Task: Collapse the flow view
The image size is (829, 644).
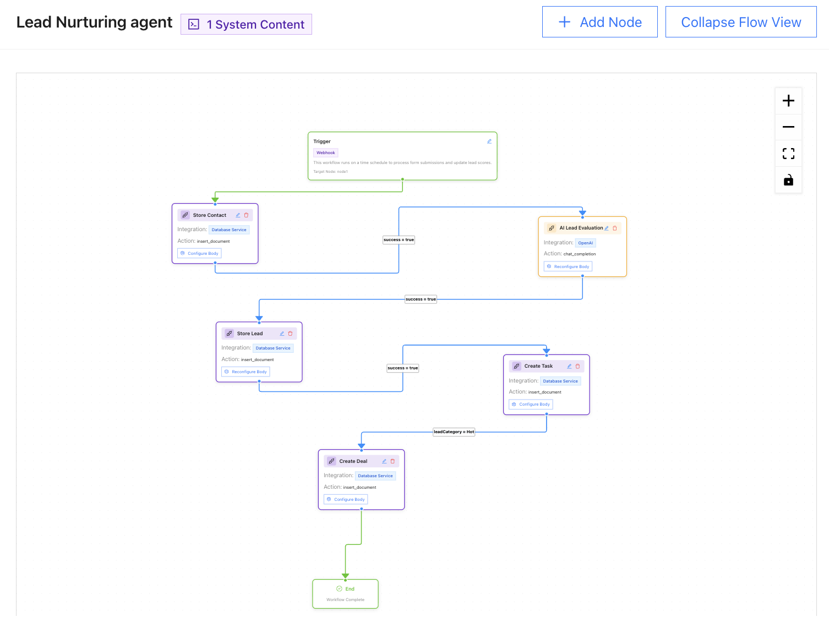Action: [x=740, y=22]
